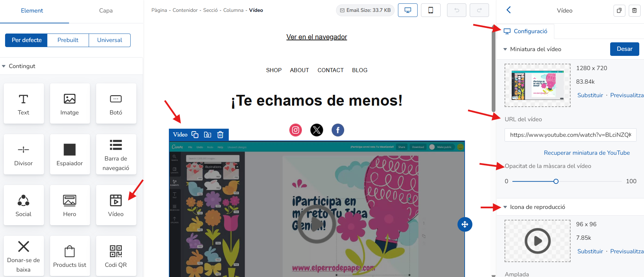The width and height of the screenshot is (644, 277).
Task: Switch to the Capa tab
Action: [x=106, y=10]
